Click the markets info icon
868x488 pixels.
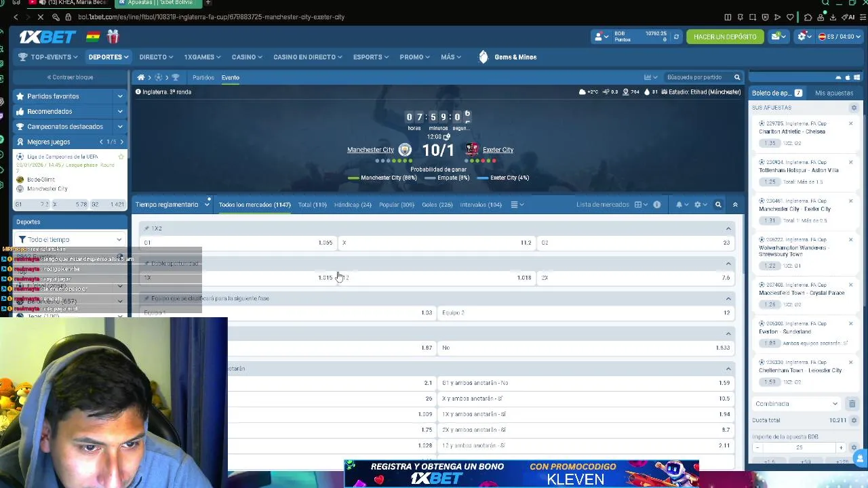click(x=656, y=205)
